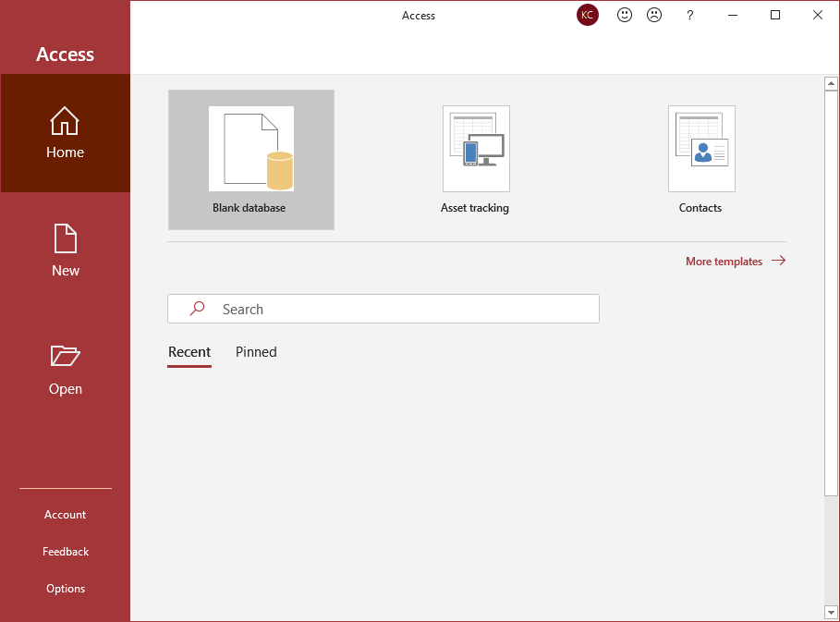Switch to the Pinned tab

(x=255, y=352)
